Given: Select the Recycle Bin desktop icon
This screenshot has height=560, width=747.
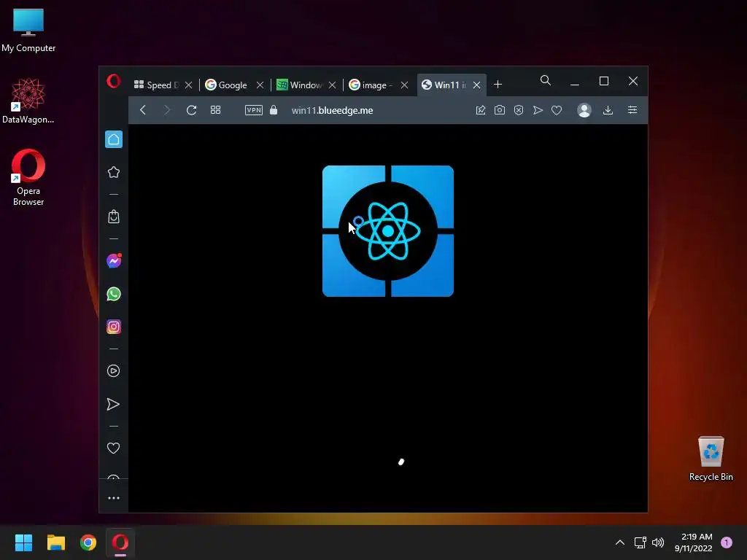Looking at the screenshot, I should tap(711, 459).
